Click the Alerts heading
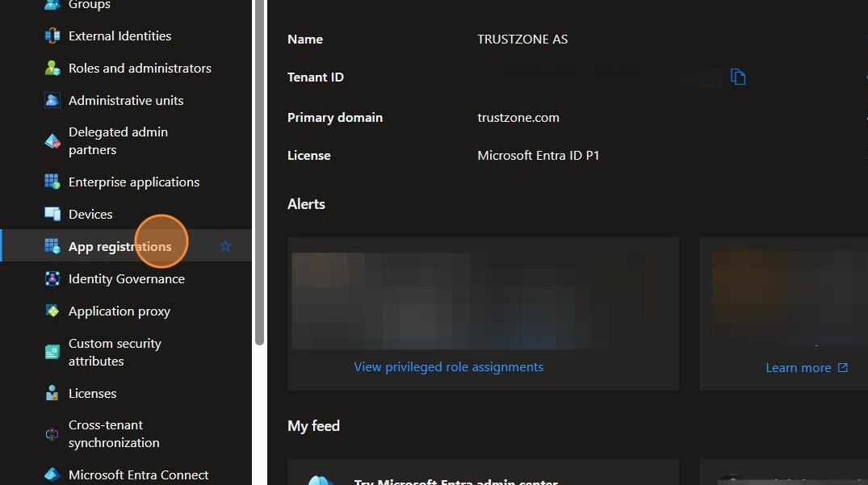The height and width of the screenshot is (485, 868). [x=306, y=204]
